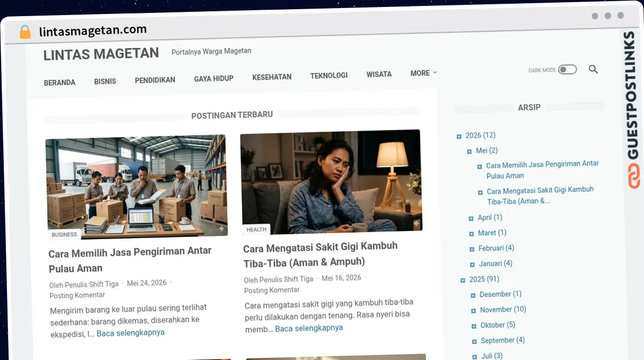The height and width of the screenshot is (360, 644).
Task: Click the search magnifier icon
Action: click(593, 69)
